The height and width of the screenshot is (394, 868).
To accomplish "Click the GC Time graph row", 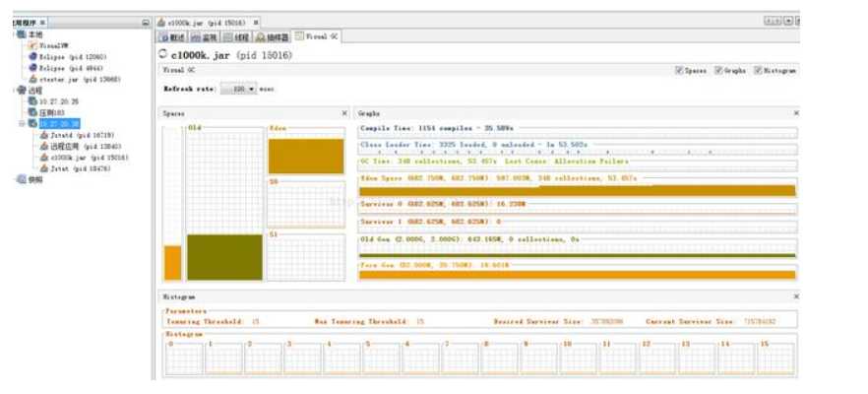I will click(578, 164).
